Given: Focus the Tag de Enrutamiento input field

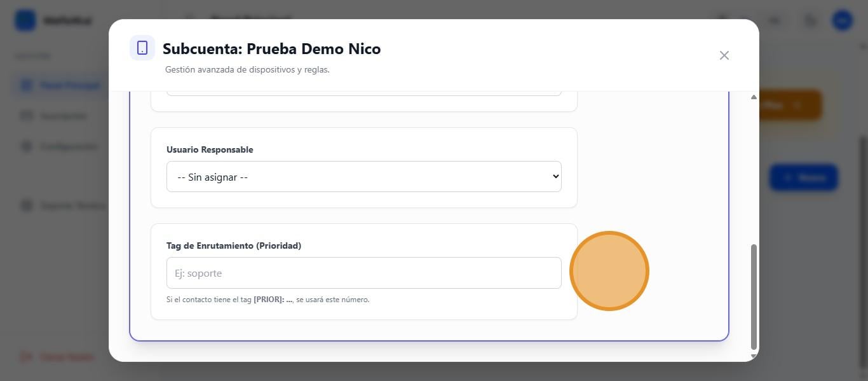Looking at the screenshot, I should [x=363, y=273].
